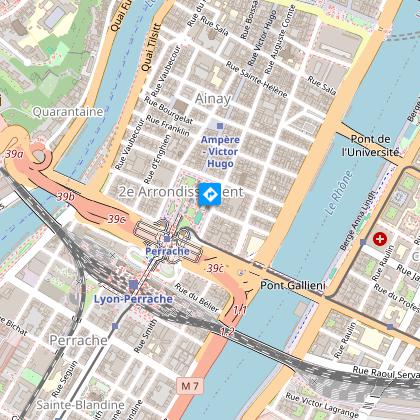Select the Sainte-Blandine neighbourhood label

click(x=80, y=405)
